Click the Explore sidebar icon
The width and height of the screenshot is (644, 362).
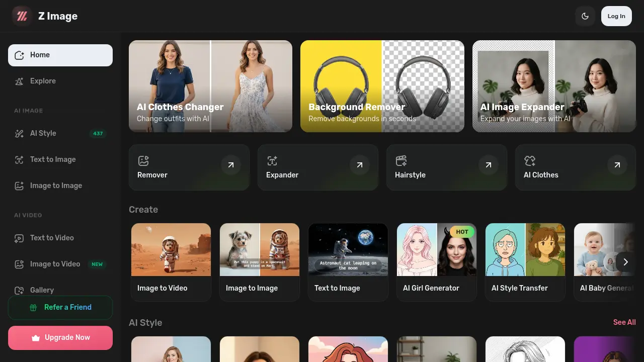click(x=19, y=81)
